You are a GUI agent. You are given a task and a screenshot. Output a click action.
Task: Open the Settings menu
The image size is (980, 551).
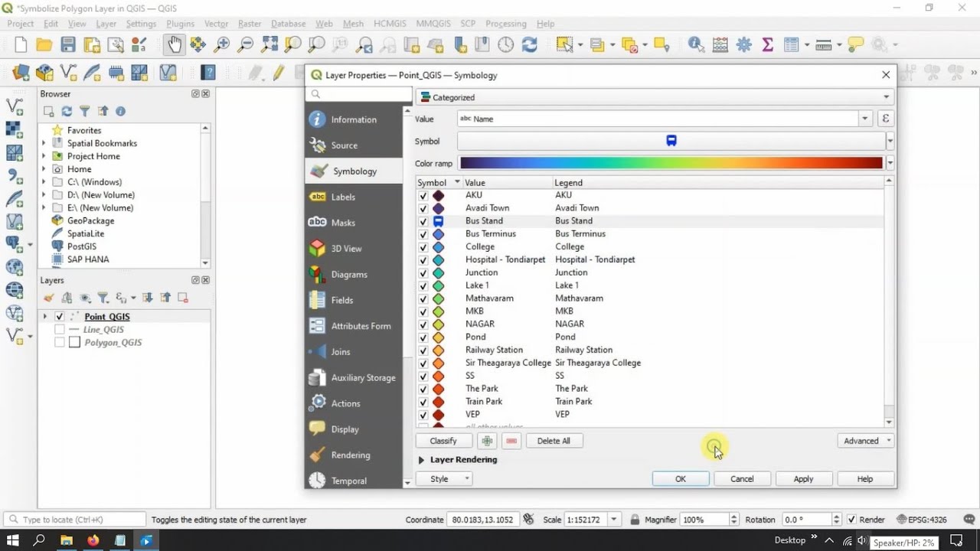point(141,24)
